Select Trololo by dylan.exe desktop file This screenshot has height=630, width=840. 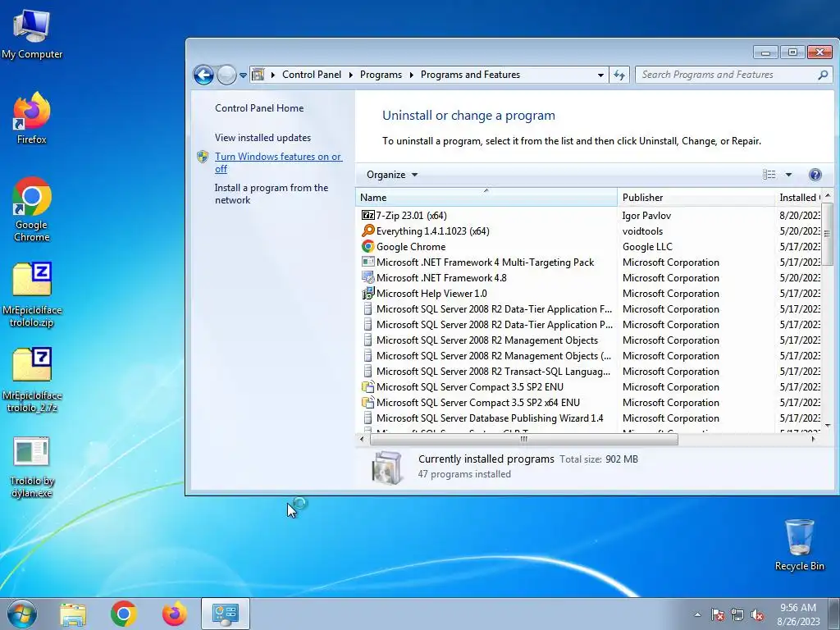tap(32, 467)
